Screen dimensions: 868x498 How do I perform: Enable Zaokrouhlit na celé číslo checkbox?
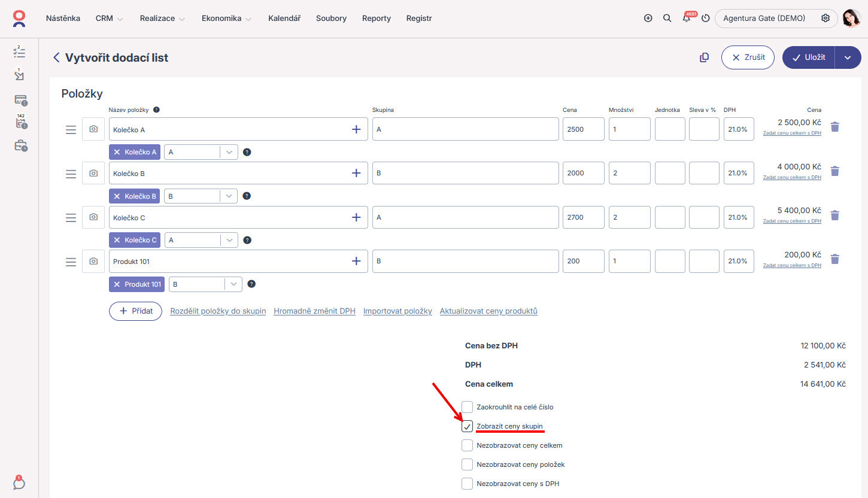(x=468, y=407)
